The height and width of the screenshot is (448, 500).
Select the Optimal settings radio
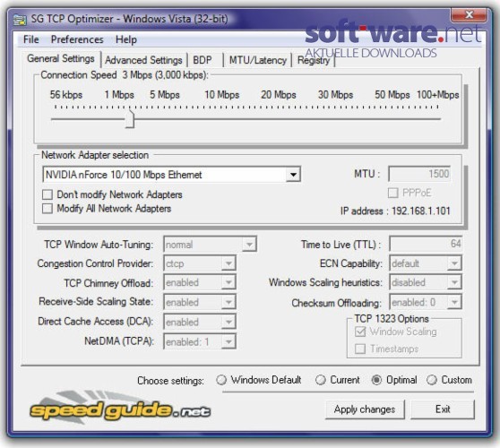point(376,380)
